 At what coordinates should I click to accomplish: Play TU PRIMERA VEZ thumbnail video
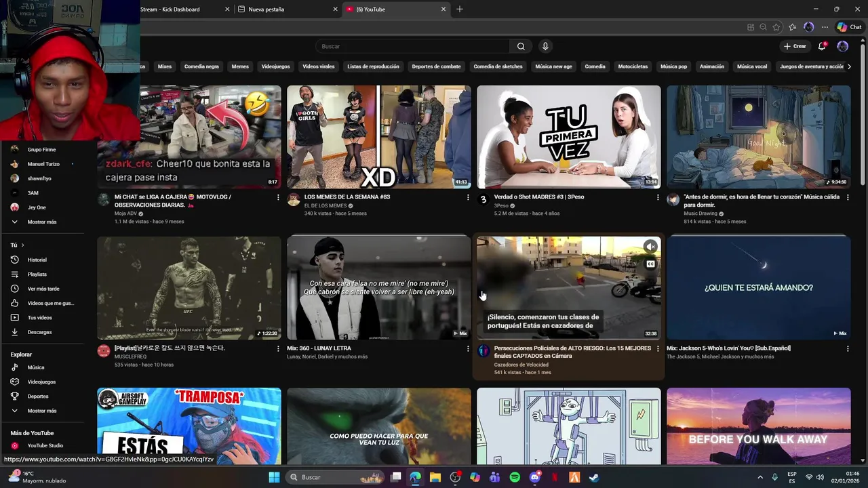pos(568,137)
